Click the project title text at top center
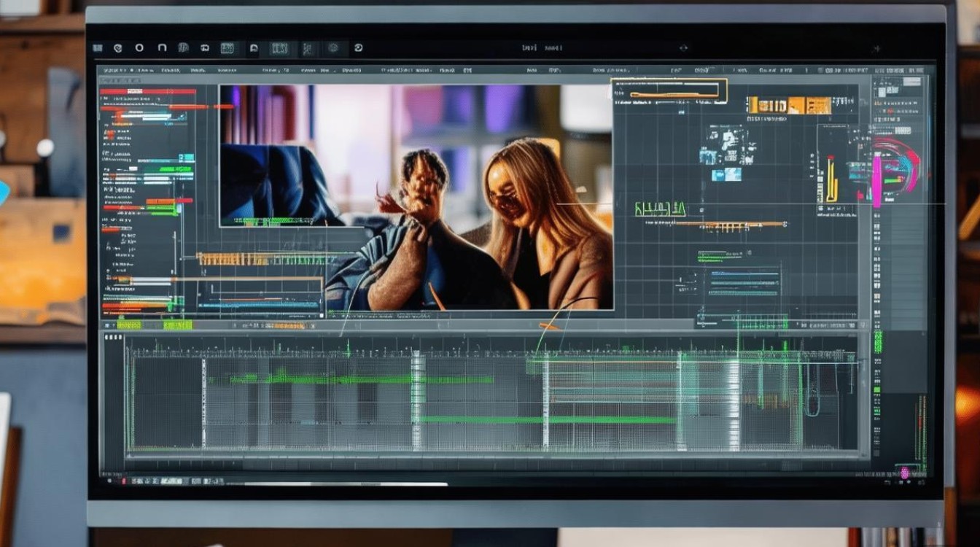Screen dimensions: 980x547 [x=542, y=47]
